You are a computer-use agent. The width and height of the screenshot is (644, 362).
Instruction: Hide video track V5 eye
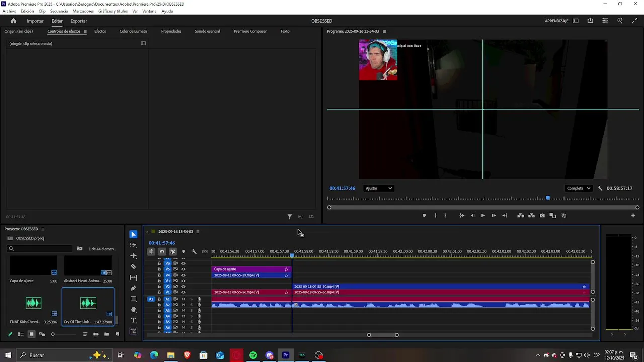183,269
